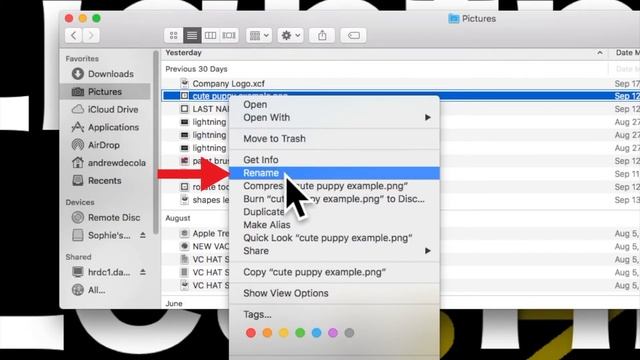Open iCloud Drive in the sidebar
Viewport: 640px width, 360px height.
tap(105, 109)
